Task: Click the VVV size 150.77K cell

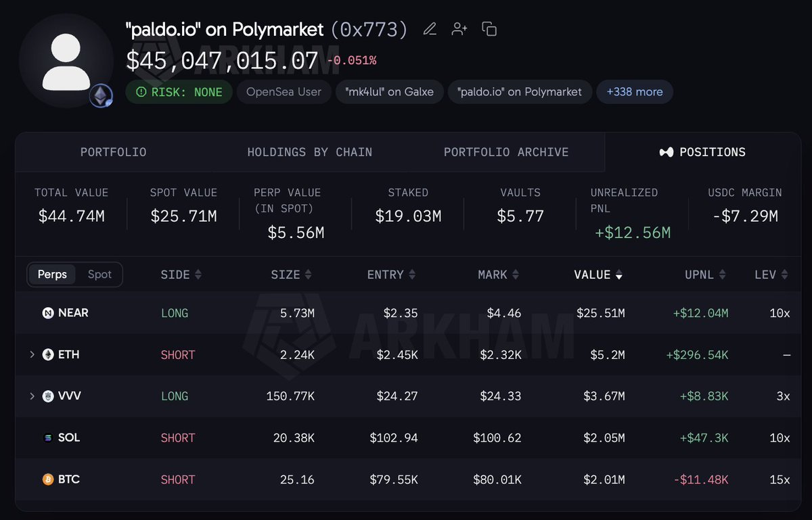Action: pyautogui.click(x=290, y=396)
